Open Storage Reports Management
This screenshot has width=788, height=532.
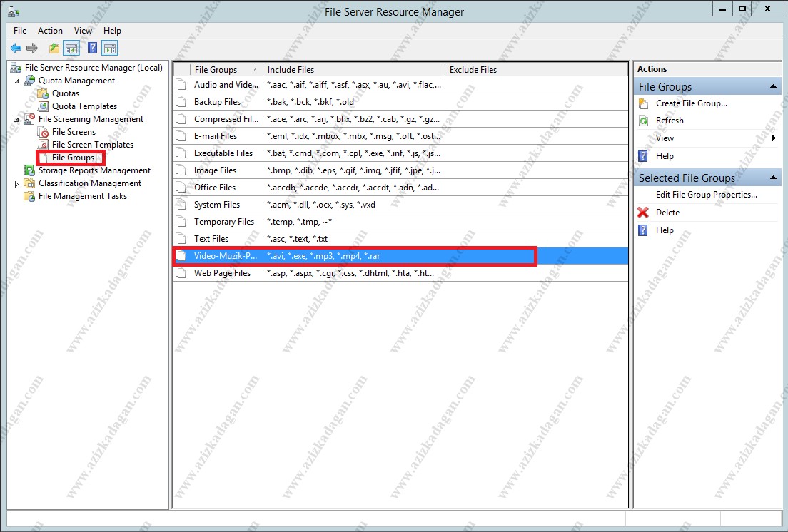point(94,170)
